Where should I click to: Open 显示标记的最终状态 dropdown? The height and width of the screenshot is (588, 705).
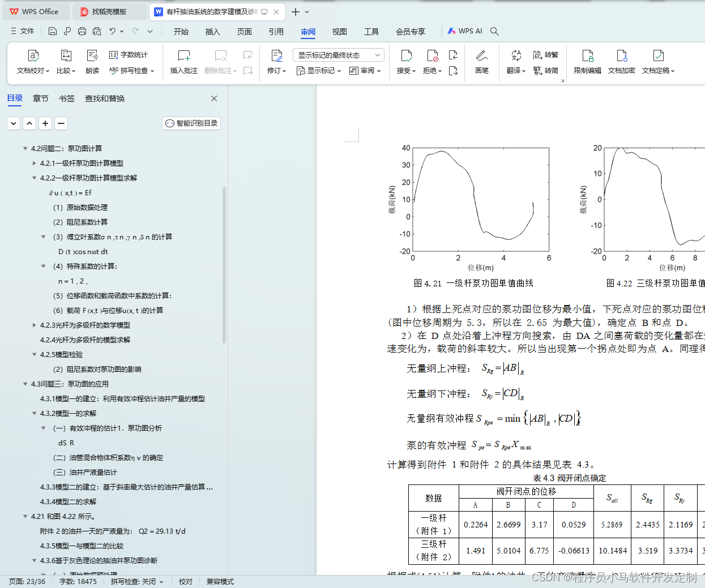pos(339,55)
